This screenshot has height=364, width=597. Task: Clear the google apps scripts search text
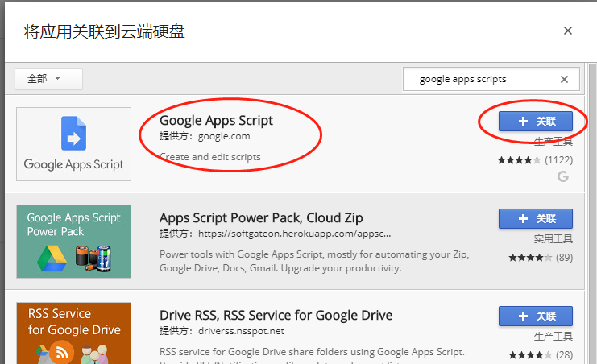click(x=564, y=79)
